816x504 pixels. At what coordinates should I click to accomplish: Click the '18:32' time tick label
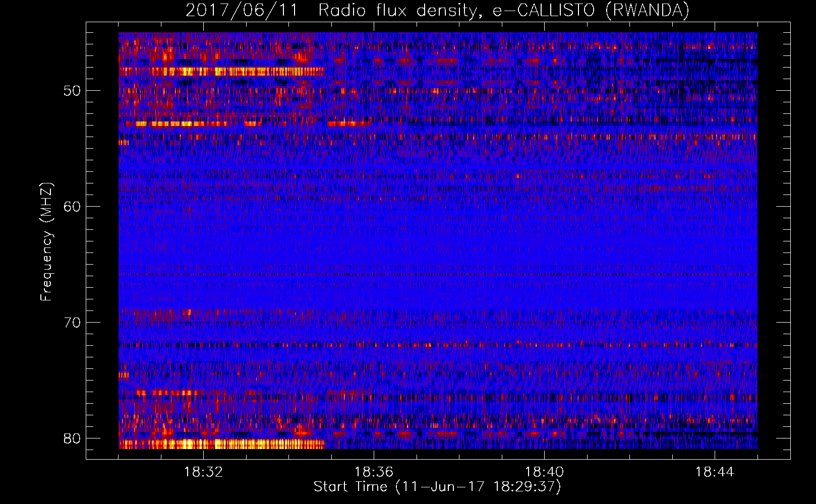tap(203, 472)
